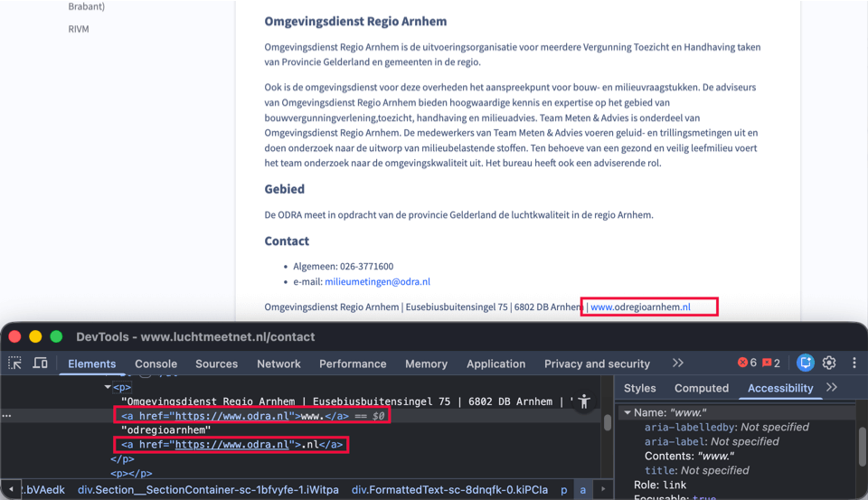
Task: Switch to the Console tab
Action: (156, 363)
